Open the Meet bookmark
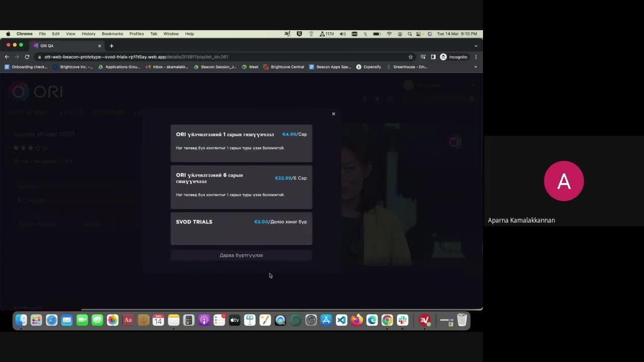Screen dimensions: 644x362 coord(250,67)
